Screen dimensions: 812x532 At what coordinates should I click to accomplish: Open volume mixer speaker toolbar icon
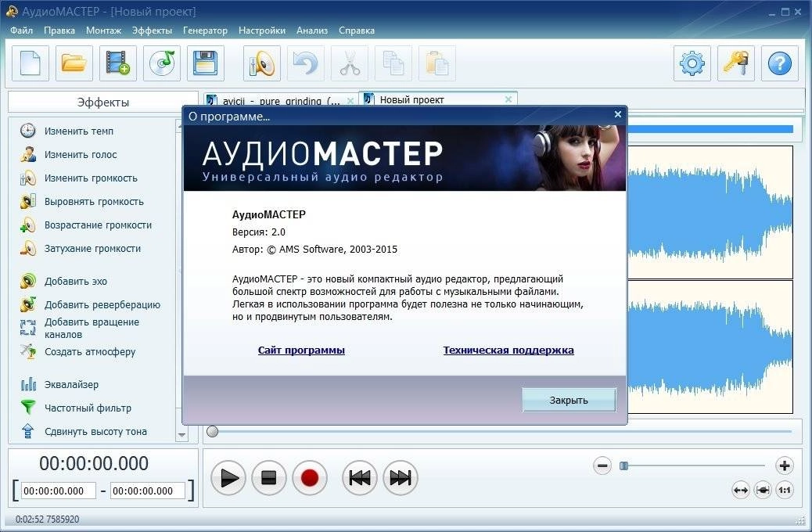[262, 63]
